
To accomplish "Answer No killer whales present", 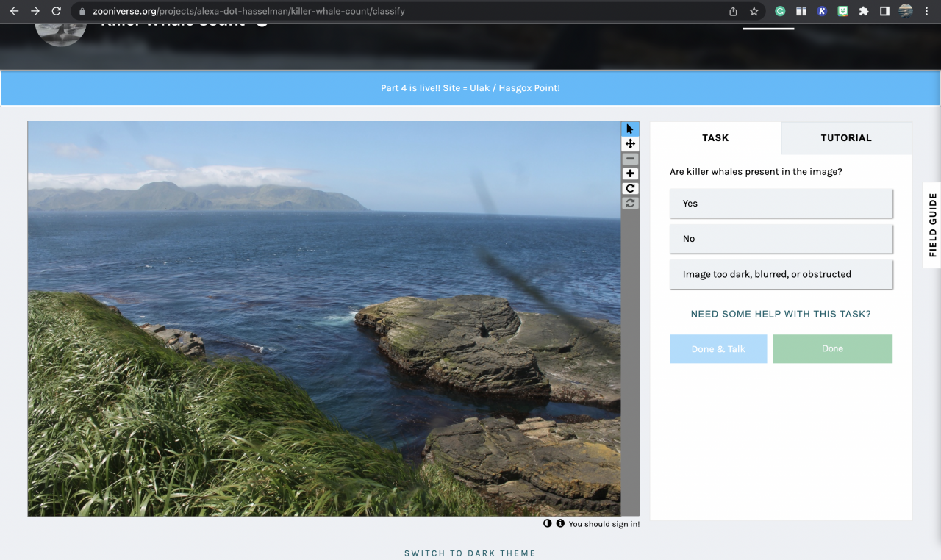I will [781, 239].
